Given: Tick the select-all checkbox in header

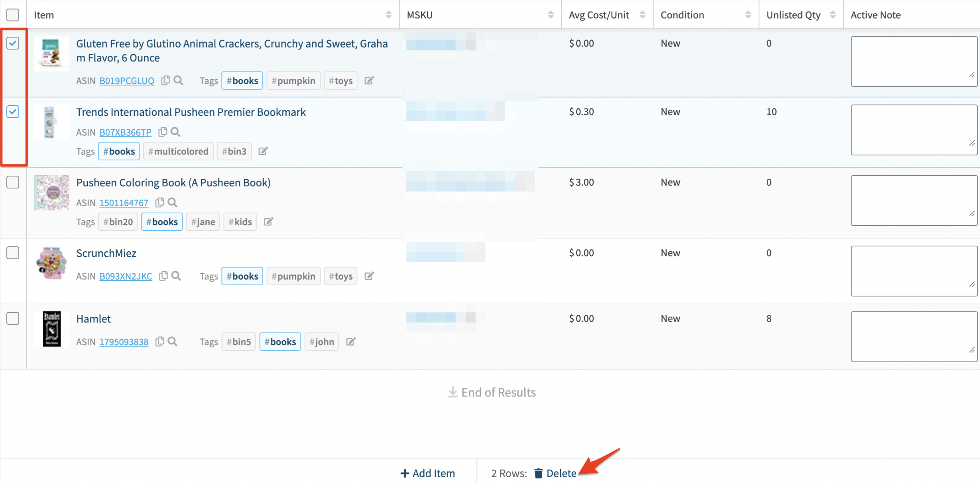Looking at the screenshot, I should (x=13, y=15).
